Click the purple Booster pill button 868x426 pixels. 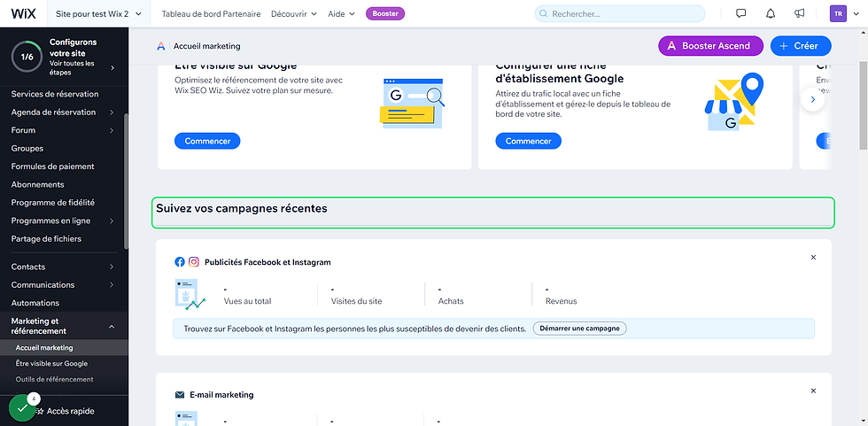[385, 13]
